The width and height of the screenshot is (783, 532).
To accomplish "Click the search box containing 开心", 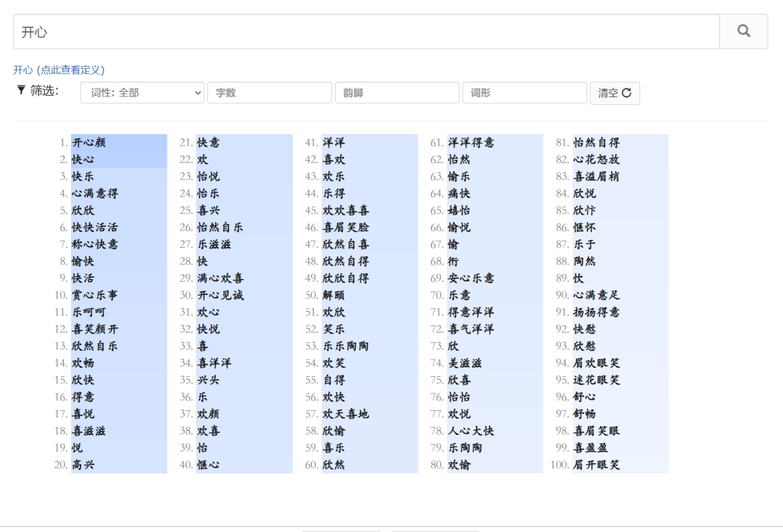I will (x=367, y=31).
